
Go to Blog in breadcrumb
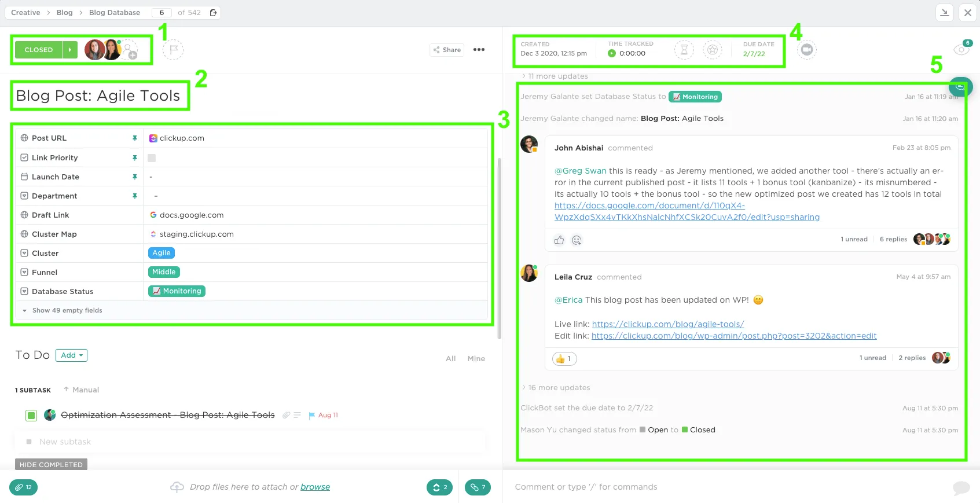pos(65,13)
